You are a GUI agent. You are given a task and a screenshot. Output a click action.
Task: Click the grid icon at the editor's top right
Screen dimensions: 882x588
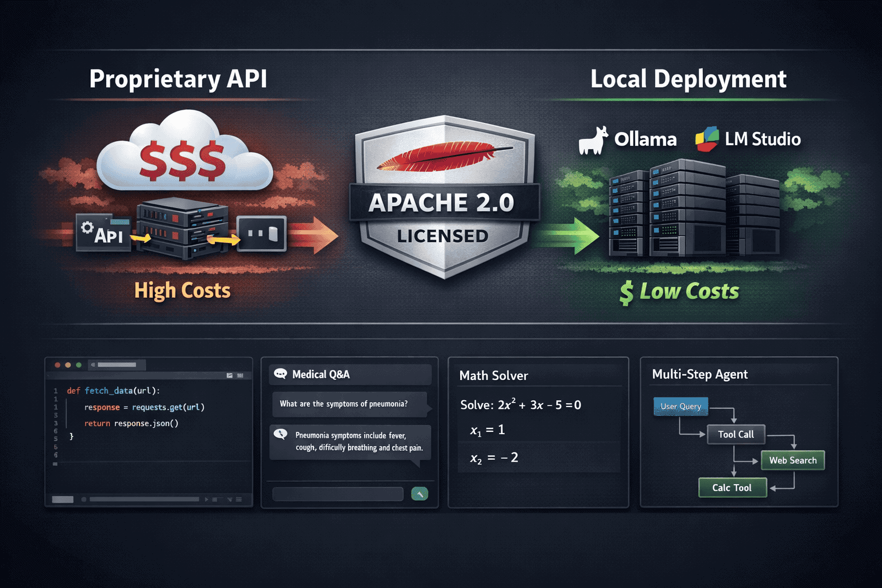(x=240, y=376)
